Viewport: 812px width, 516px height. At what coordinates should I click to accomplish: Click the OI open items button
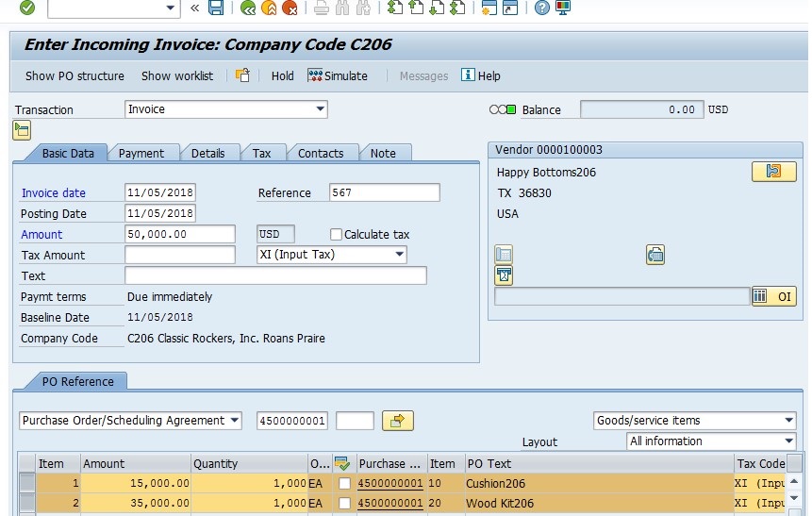(x=773, y=296)
